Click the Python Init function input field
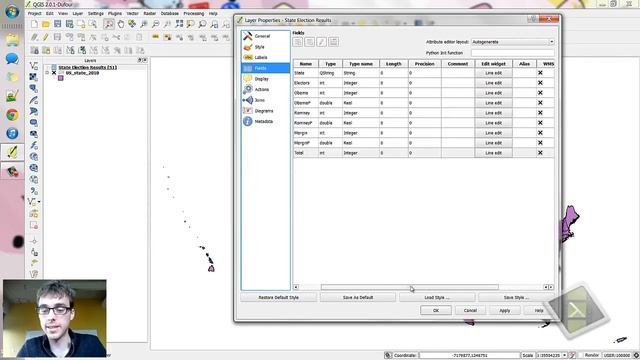640x360 pixels. tap(513, 53)
